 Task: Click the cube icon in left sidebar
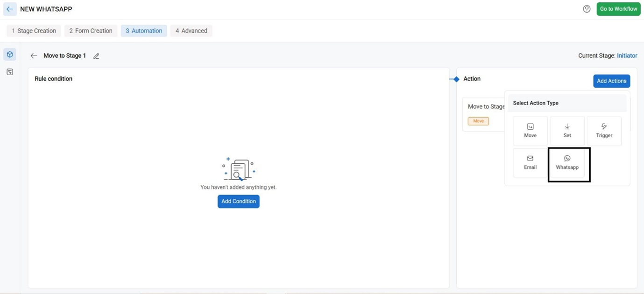10,55
